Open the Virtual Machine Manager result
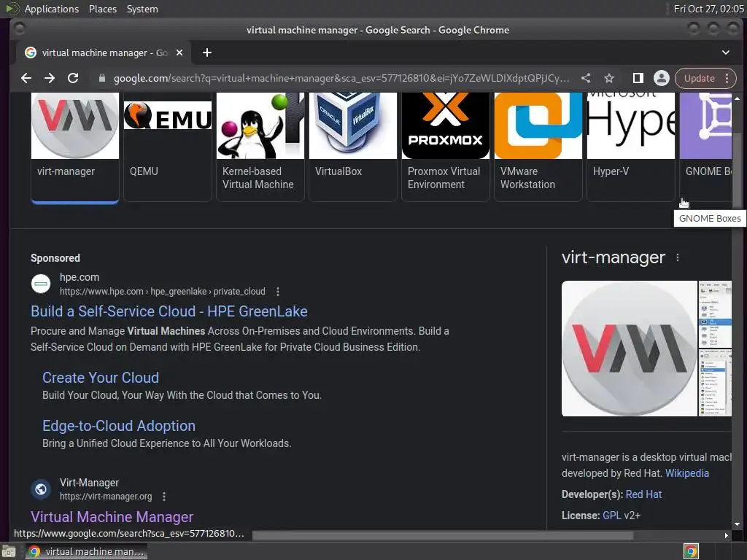 click(112, 517)
